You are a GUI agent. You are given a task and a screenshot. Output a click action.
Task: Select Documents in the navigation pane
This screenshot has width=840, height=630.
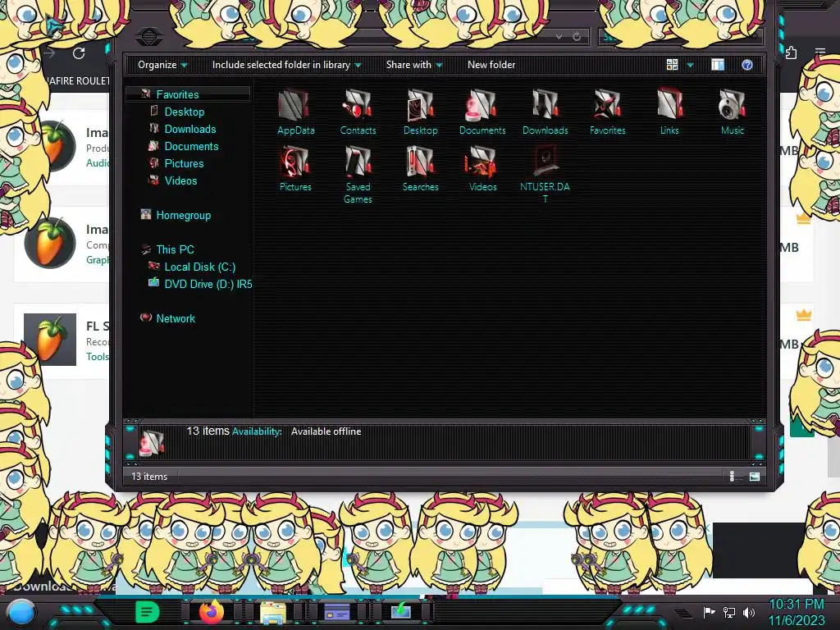191,146
